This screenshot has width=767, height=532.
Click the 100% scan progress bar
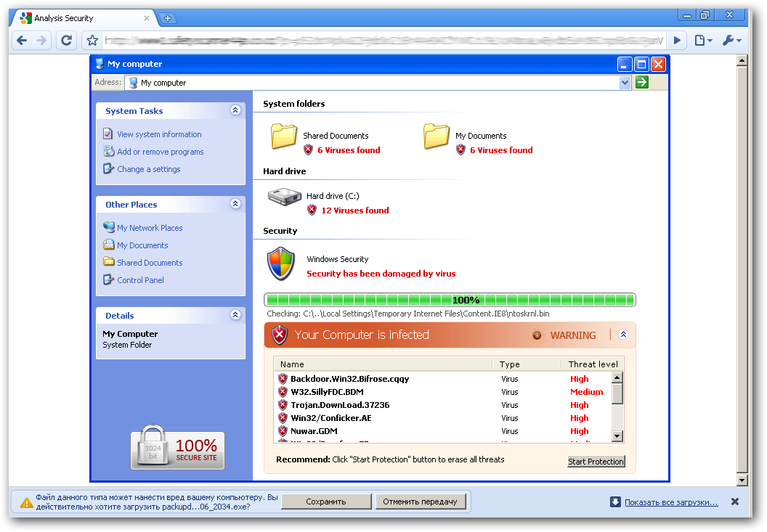(450, 300)
